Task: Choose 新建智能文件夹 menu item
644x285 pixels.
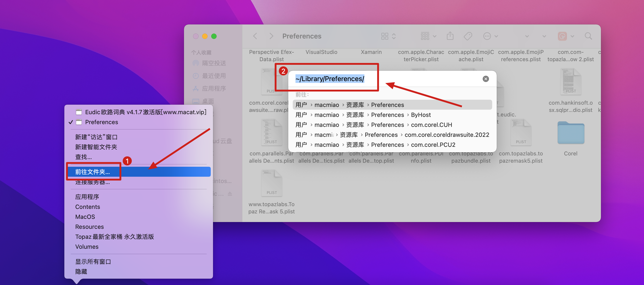Action: (x=96, y=147)
